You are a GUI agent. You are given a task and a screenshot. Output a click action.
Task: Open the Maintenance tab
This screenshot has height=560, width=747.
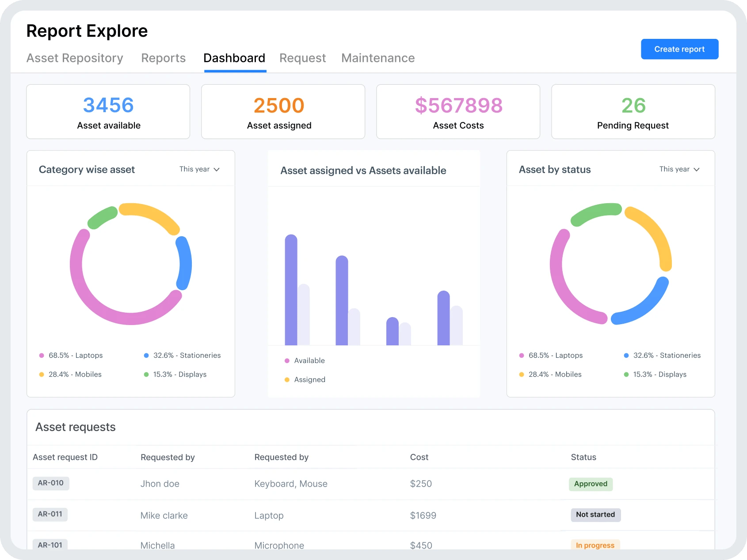tap(378, 58)
